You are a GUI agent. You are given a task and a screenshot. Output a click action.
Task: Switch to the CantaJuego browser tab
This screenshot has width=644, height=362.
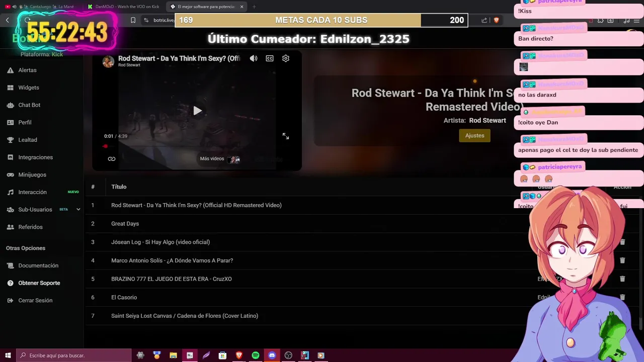(45, 7)
